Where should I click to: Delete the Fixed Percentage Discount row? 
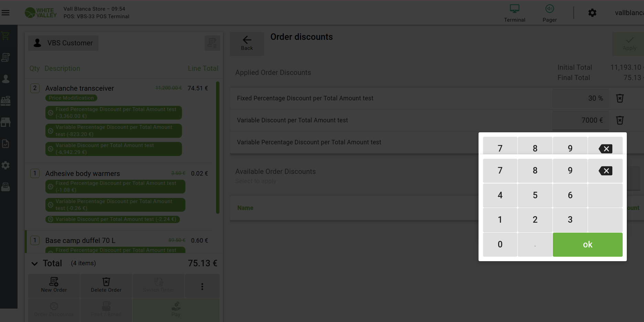coord(620,98)
